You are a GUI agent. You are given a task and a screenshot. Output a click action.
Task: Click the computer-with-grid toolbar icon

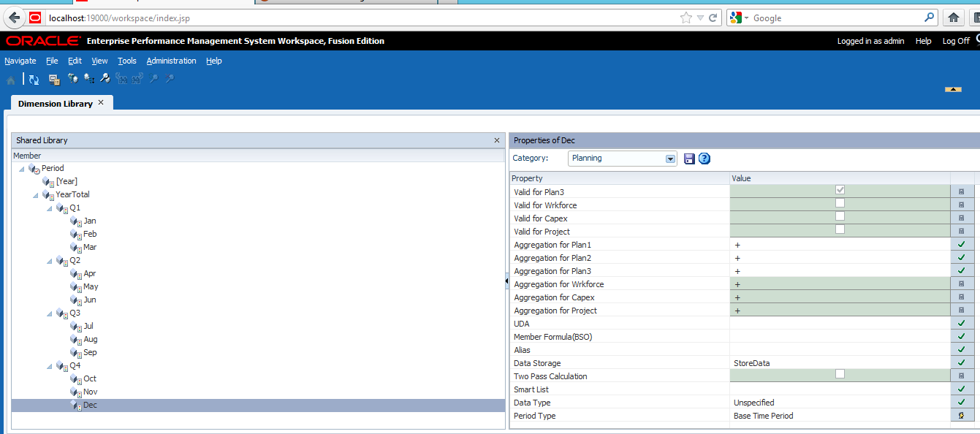(54, 78)
